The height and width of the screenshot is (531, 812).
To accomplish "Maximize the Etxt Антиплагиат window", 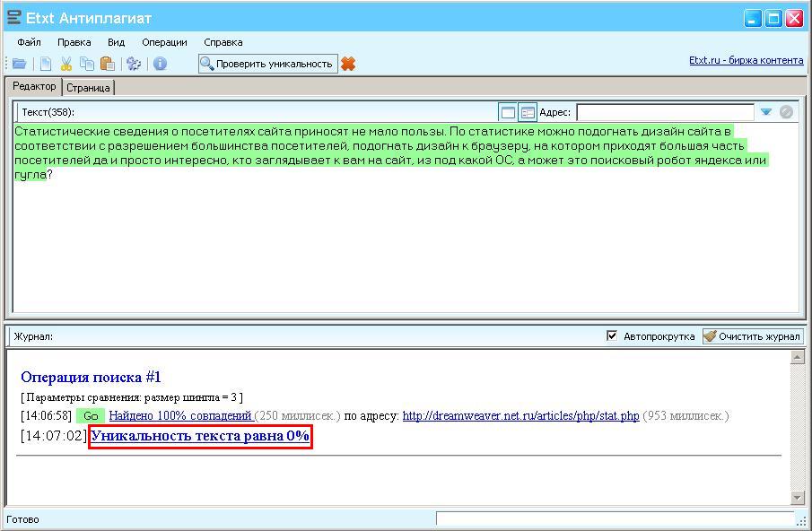I will point(773,18).
